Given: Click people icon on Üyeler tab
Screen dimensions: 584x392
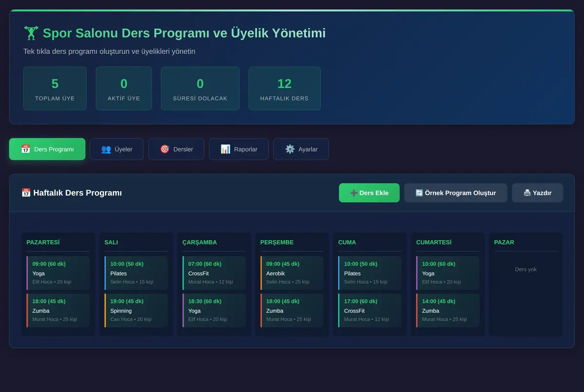Looking at the screenshot, I should coord(106,149).
